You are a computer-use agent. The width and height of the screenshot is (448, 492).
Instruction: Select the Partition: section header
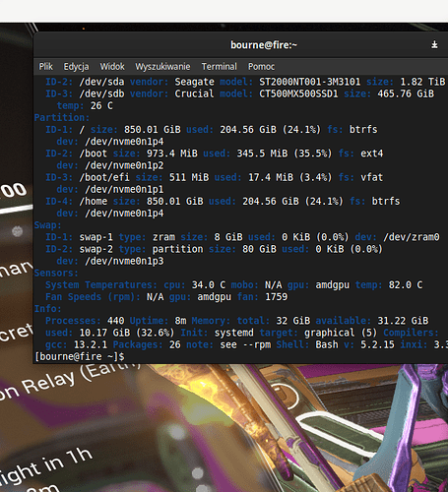(x=62, y=117)
